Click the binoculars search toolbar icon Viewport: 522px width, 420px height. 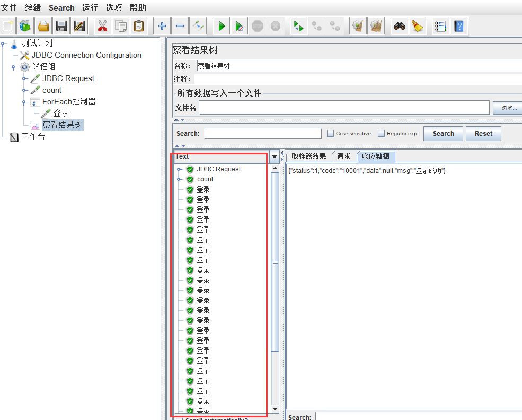(399, 26)
